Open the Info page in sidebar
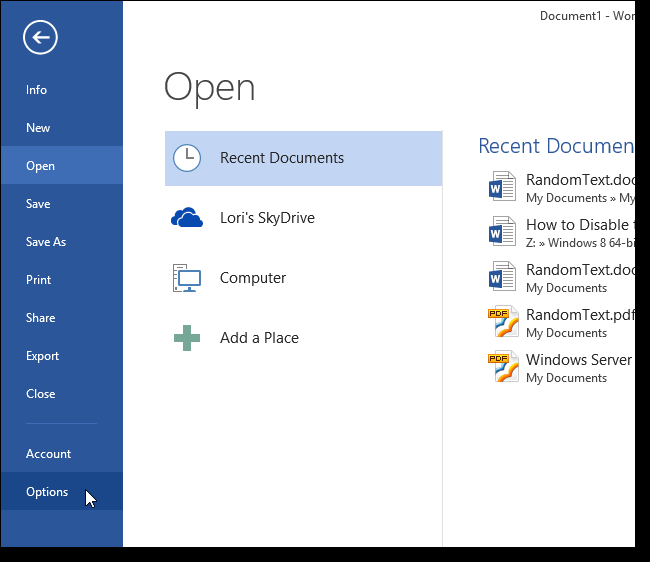This screenshot has width=650, height=562. 37,90
